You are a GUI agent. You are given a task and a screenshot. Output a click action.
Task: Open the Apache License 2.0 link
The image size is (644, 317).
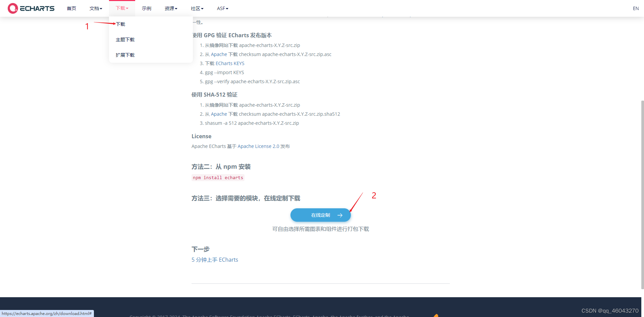click(x=258, y=146)
